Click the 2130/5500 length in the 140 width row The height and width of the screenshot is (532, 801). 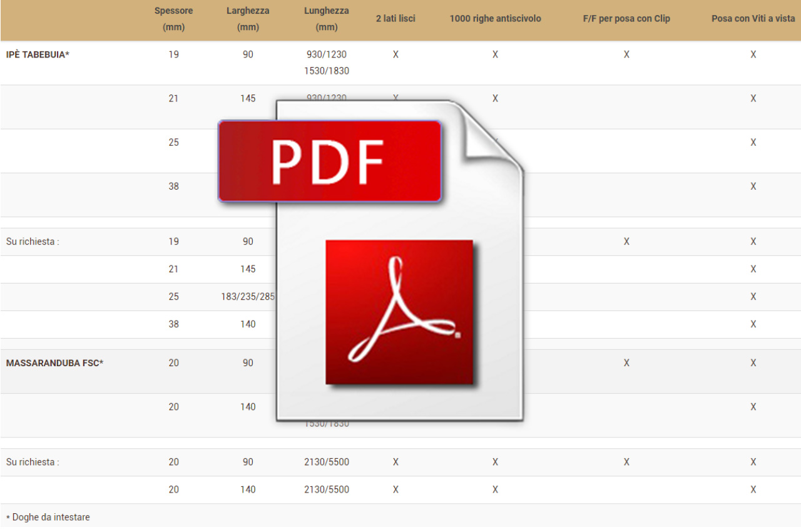[327, 489]
